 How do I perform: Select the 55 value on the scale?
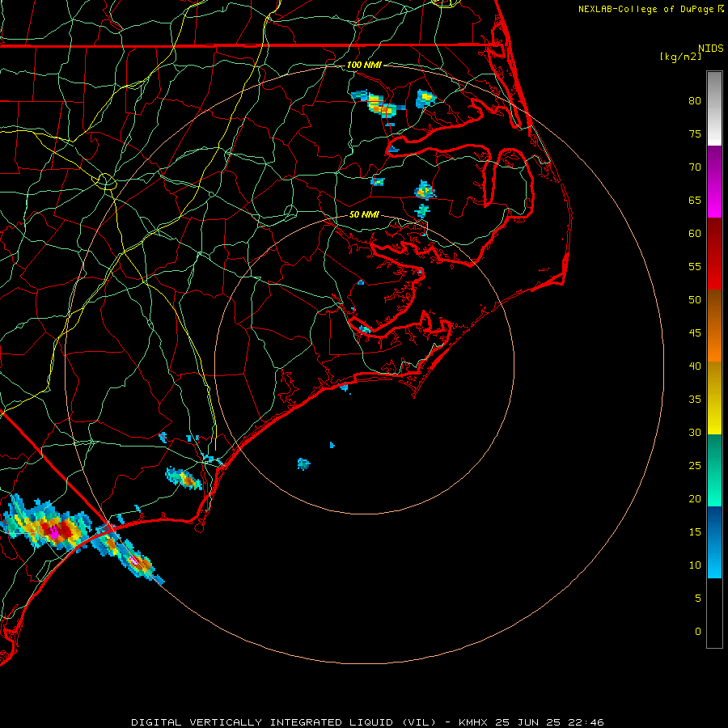point(695,266)
